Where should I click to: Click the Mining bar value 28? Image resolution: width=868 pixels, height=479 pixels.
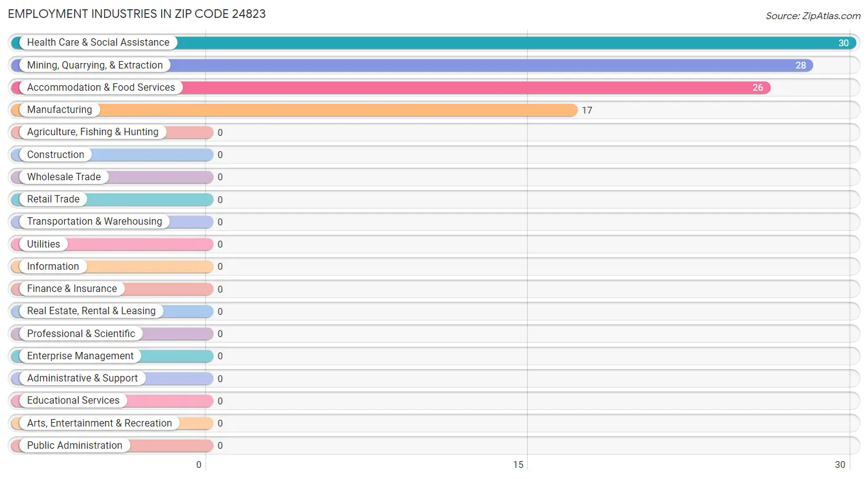click(801, 65)
